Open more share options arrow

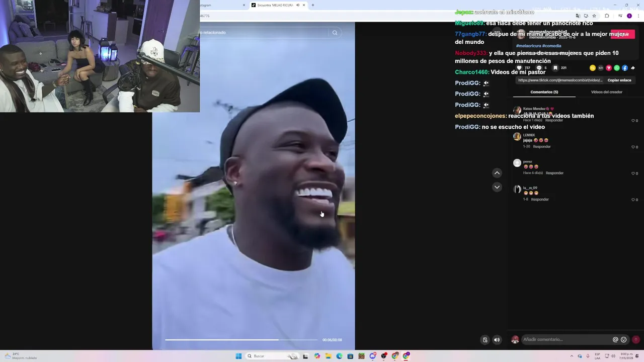(633, 68)
